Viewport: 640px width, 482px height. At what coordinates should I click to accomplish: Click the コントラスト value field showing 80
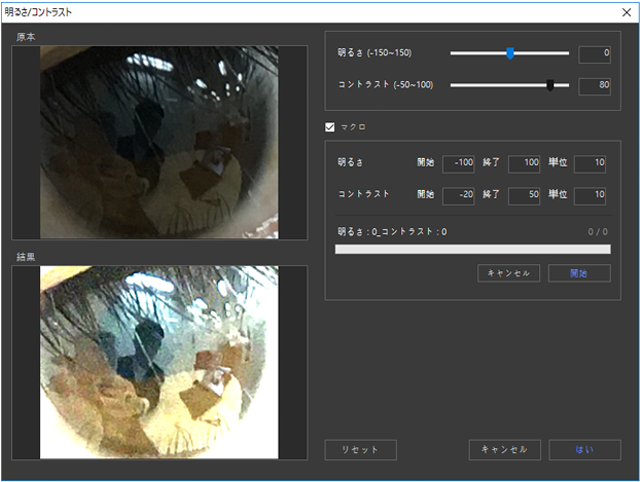(x=594, y=86)
